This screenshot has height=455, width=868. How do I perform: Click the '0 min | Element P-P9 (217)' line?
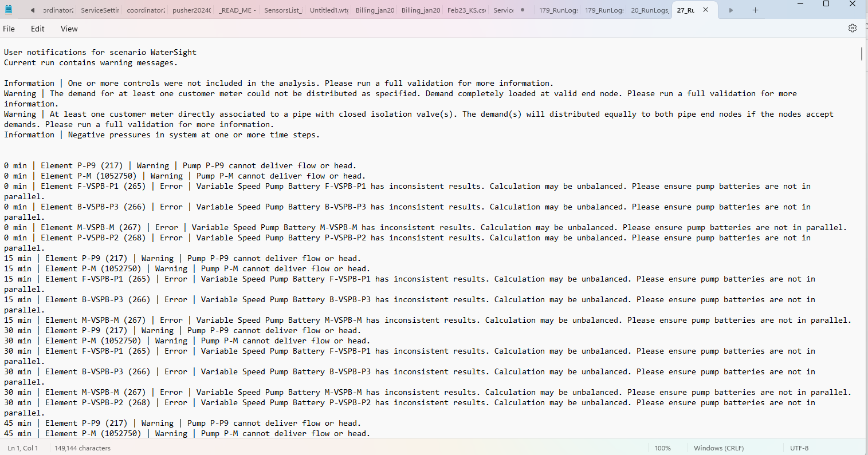180,165
